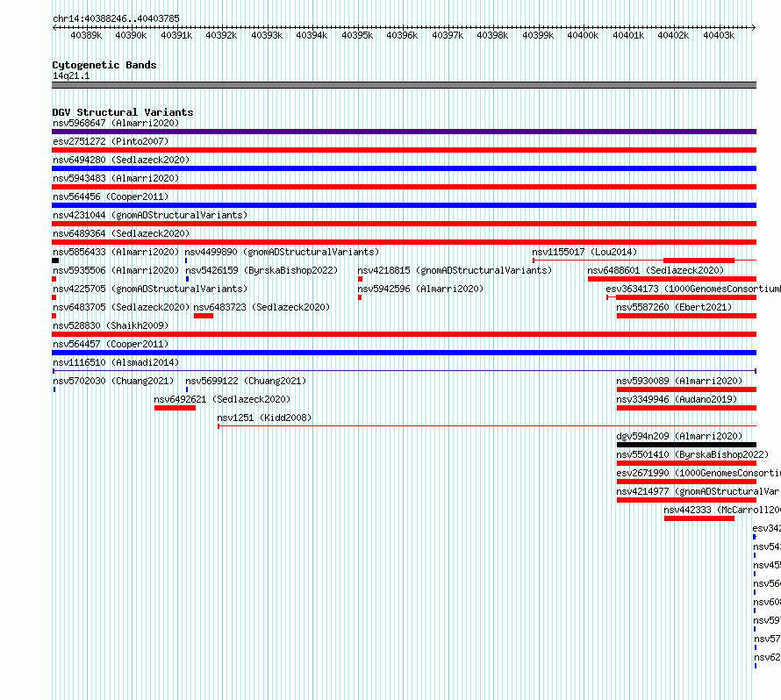Click nsv4218815 (gnomADStructuralVariants) label

point(455,270)
